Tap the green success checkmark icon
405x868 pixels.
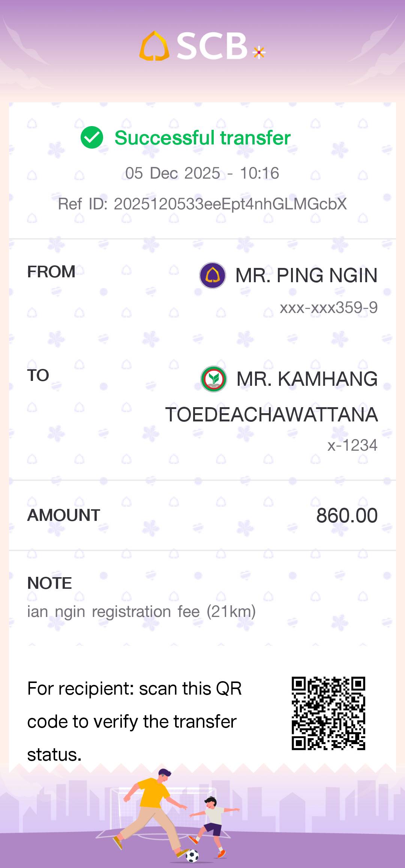click(92, 137)
